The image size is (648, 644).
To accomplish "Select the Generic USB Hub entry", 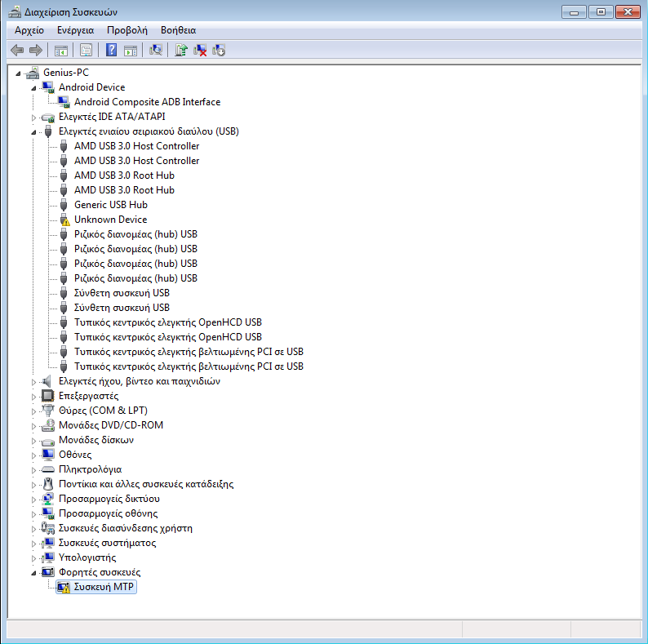I will (110, 205).
